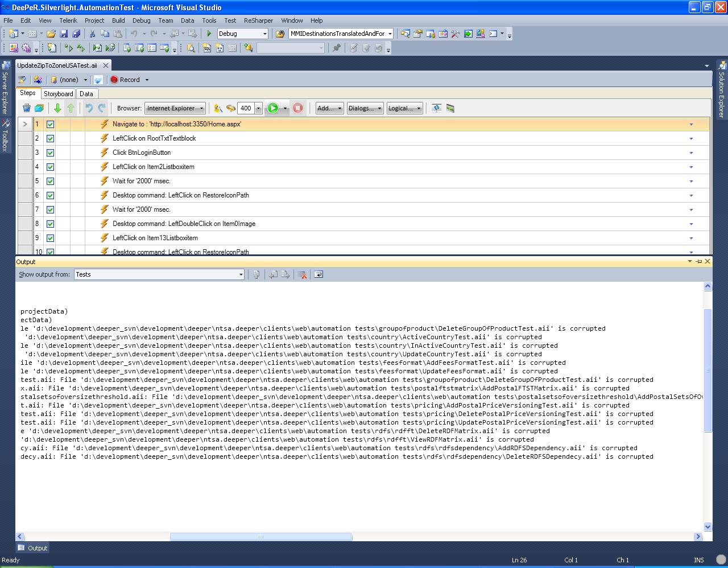Click the Record button

click(x=125, y=80)
